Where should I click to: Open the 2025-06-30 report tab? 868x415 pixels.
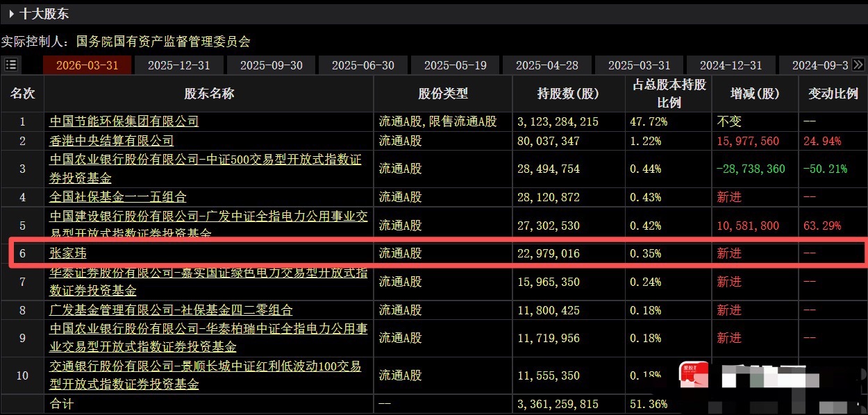click(x=363, y=65)
